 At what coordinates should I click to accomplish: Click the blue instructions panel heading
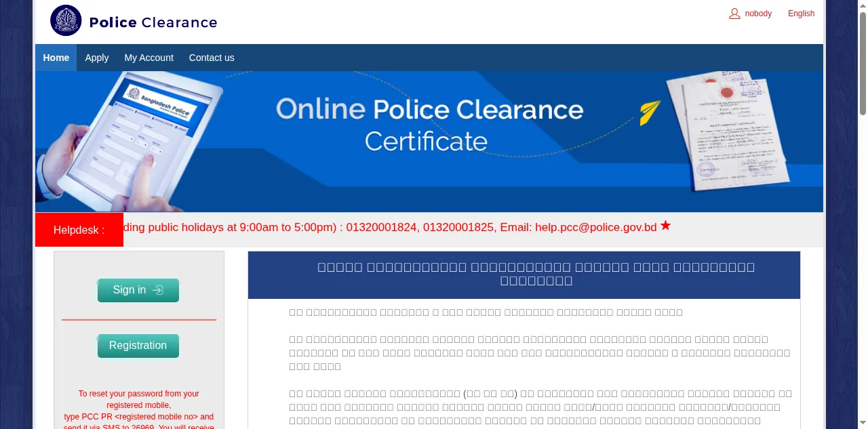pos(524,275)
